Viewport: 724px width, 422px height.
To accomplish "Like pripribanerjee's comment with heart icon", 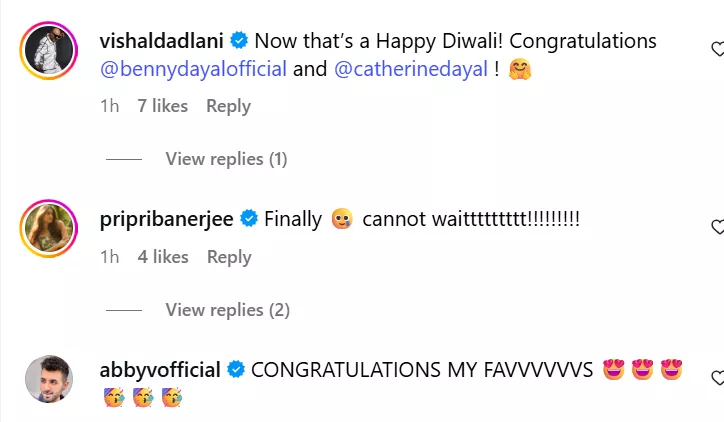I will point(717,227).
